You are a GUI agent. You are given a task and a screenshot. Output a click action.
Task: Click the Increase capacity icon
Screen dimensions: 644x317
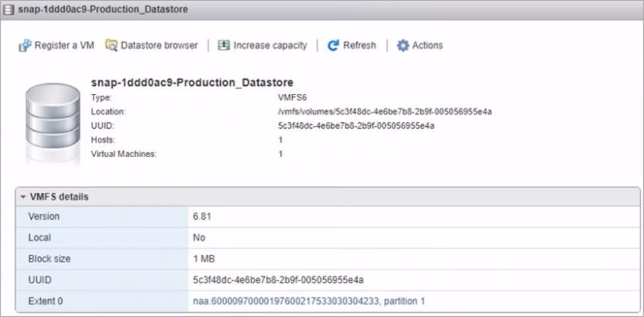coord(224,46)
